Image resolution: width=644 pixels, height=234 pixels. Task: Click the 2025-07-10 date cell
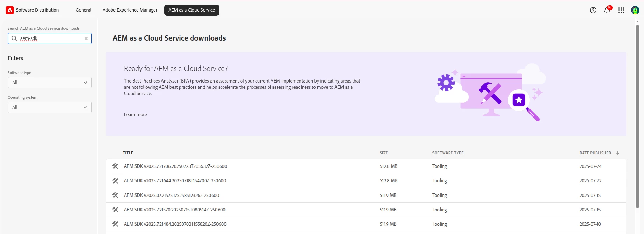590,224
